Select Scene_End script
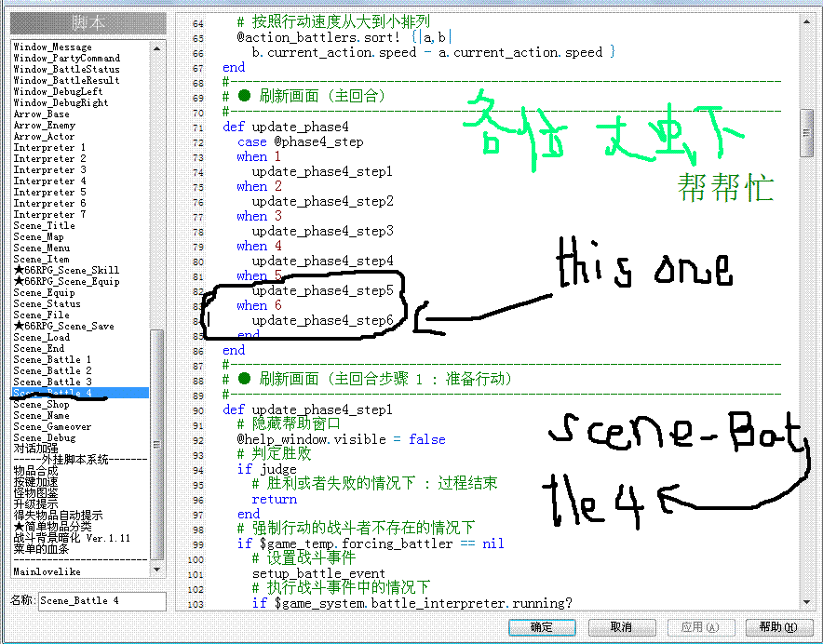 39,348
